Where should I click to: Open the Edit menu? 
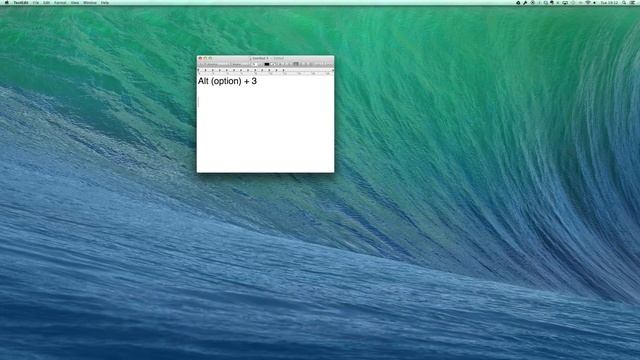47,2
